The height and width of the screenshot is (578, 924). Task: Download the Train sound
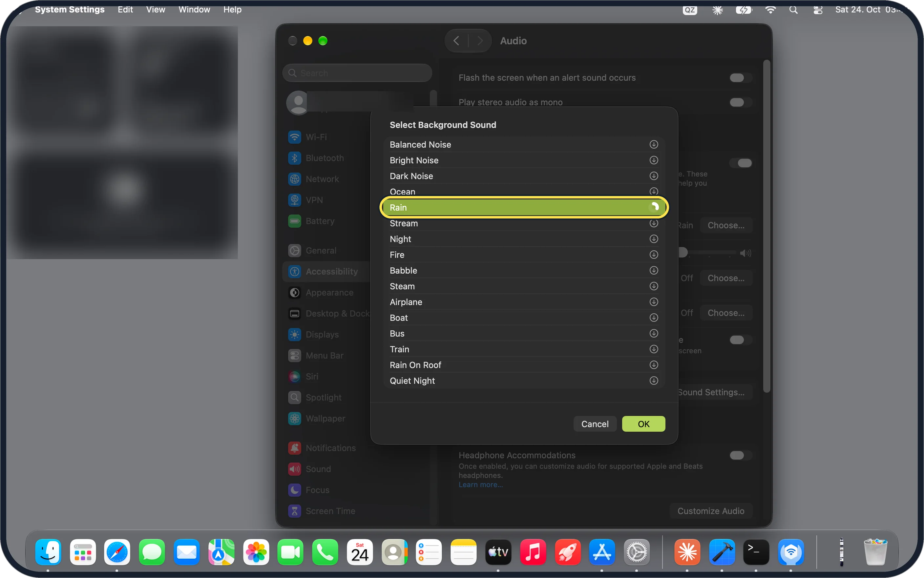coord(654,349)
